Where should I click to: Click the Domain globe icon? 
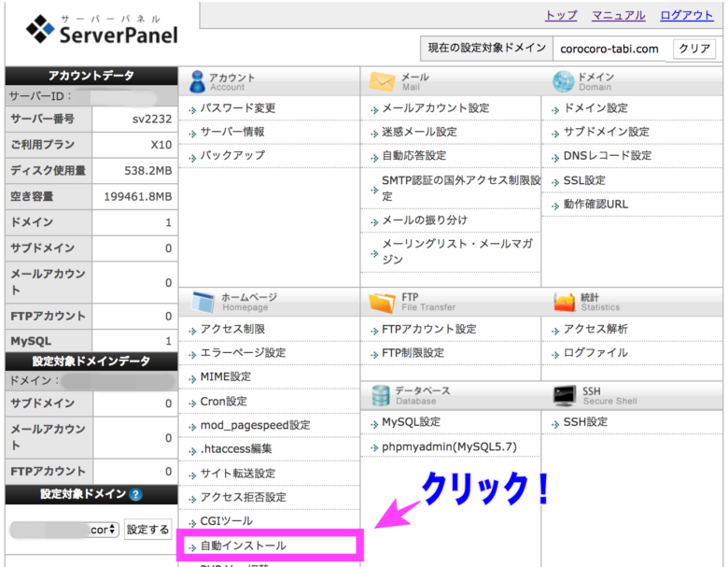click(563, 81)
